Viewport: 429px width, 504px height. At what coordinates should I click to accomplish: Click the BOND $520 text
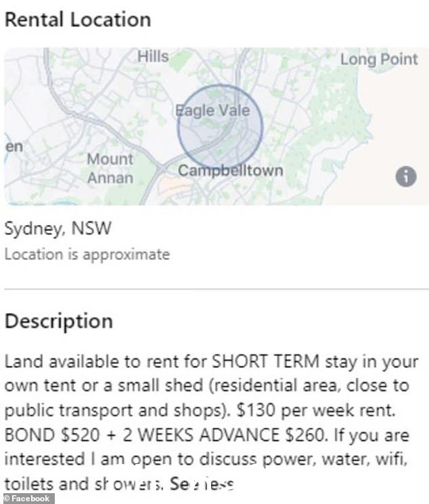pyautogui.click(x=52, y=435)
